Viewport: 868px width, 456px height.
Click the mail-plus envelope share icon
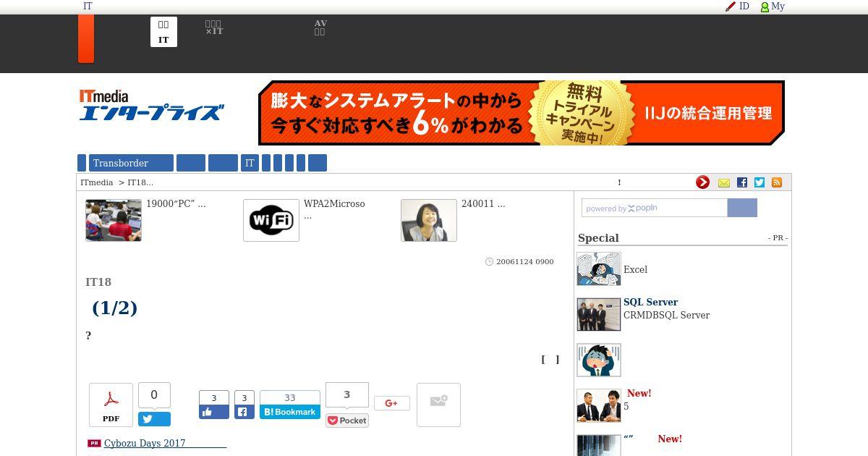pyautogui.click(x=438, y=405)
